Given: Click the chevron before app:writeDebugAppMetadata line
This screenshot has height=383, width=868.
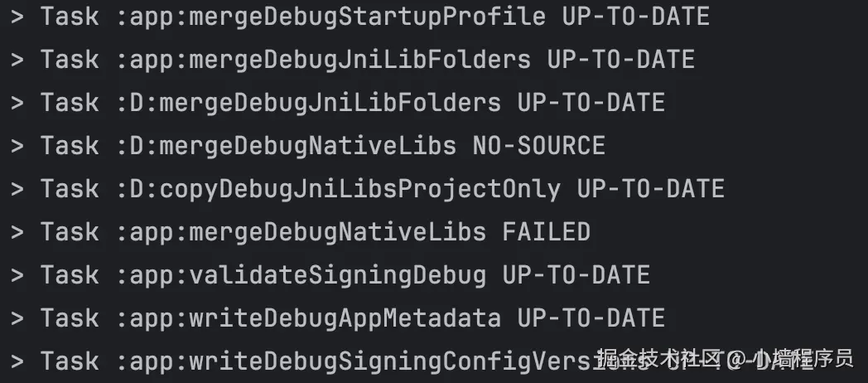Looking at the screenshot, I should click(17, 318).
